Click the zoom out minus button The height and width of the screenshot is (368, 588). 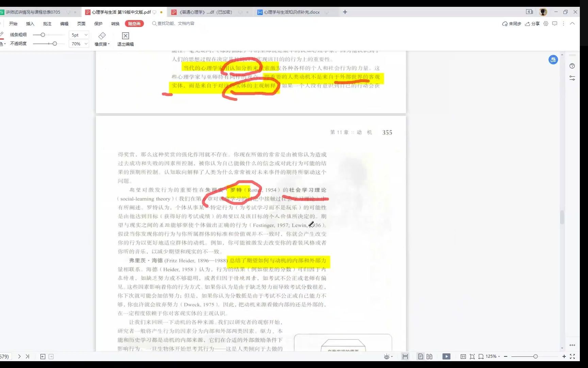pyautogui.click(x=506, y=356)
